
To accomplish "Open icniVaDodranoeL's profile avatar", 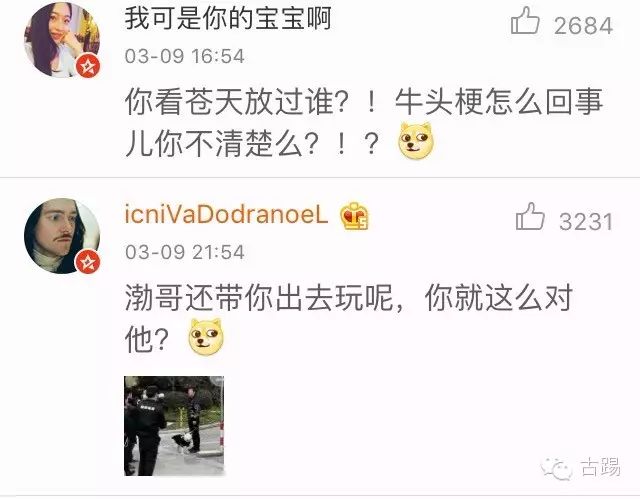I will 62,236.
